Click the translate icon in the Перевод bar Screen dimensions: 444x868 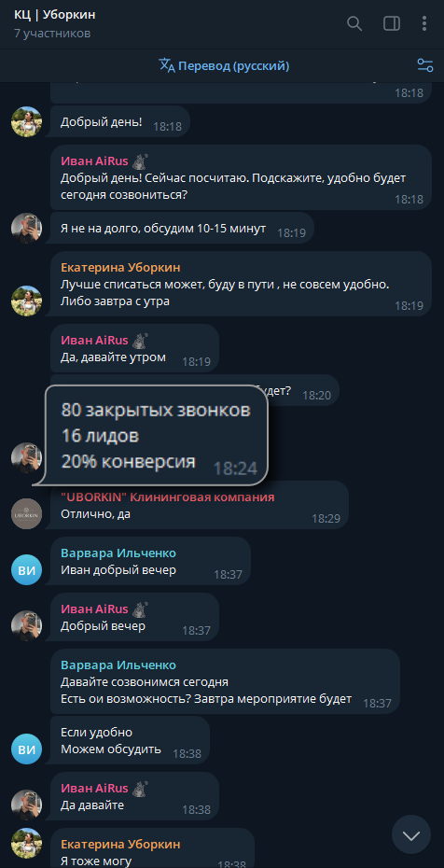click(167, 66)
